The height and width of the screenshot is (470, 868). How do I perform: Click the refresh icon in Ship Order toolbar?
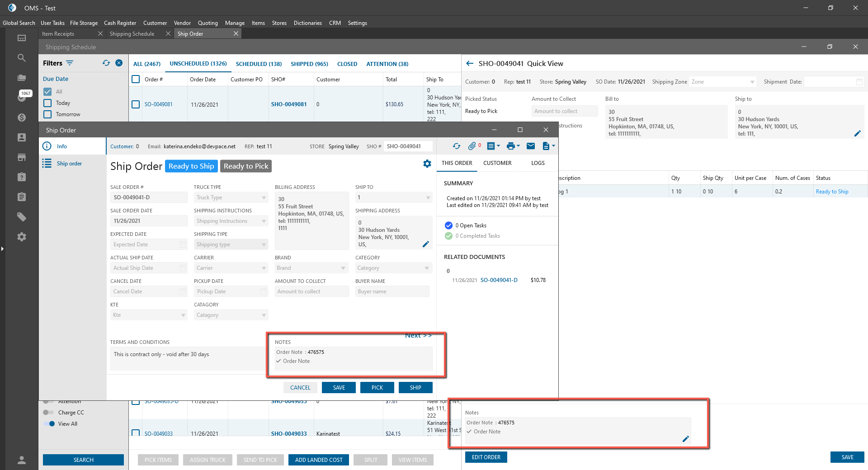[457, 146]
